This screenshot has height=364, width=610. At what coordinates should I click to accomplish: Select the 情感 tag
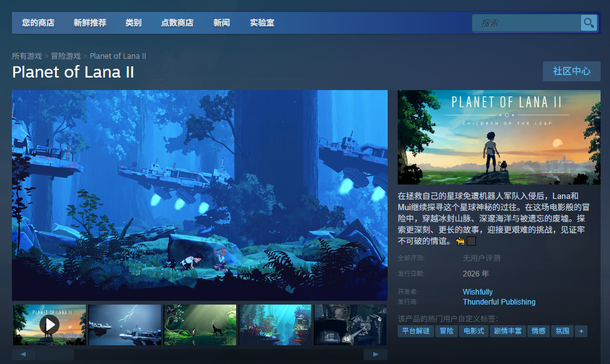point(539,331)
